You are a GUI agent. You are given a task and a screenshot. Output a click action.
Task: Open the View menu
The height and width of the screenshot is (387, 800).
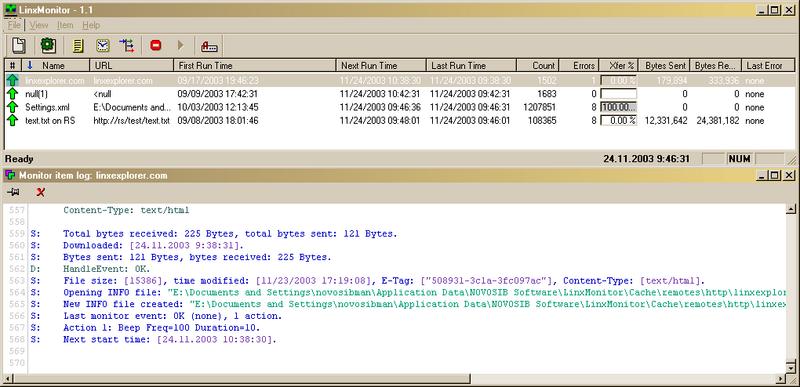point(39,25)
